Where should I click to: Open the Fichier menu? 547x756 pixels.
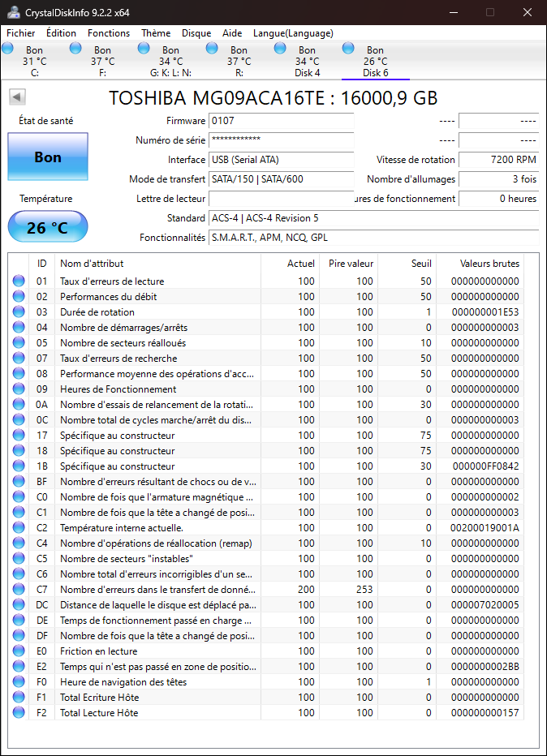21,33
